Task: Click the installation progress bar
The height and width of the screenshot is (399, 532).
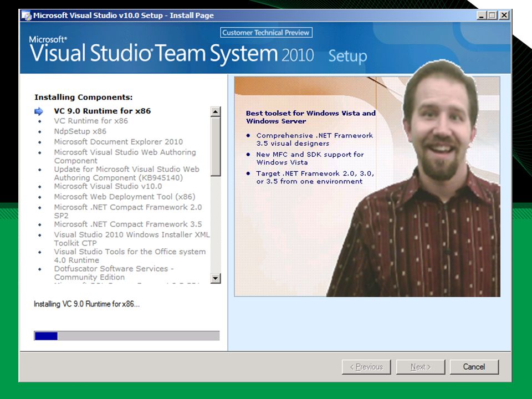Action: [126, 336]
